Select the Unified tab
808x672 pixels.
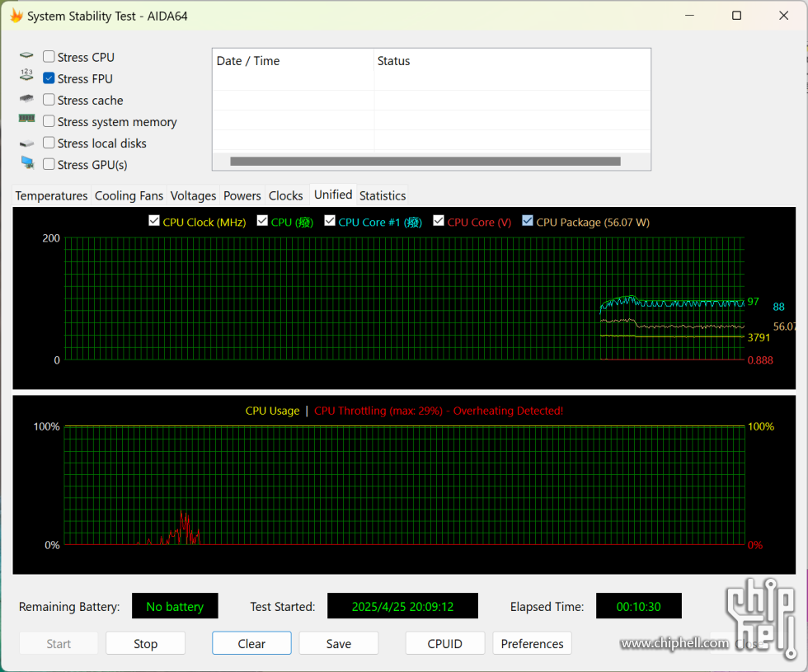tap(333, 195)
